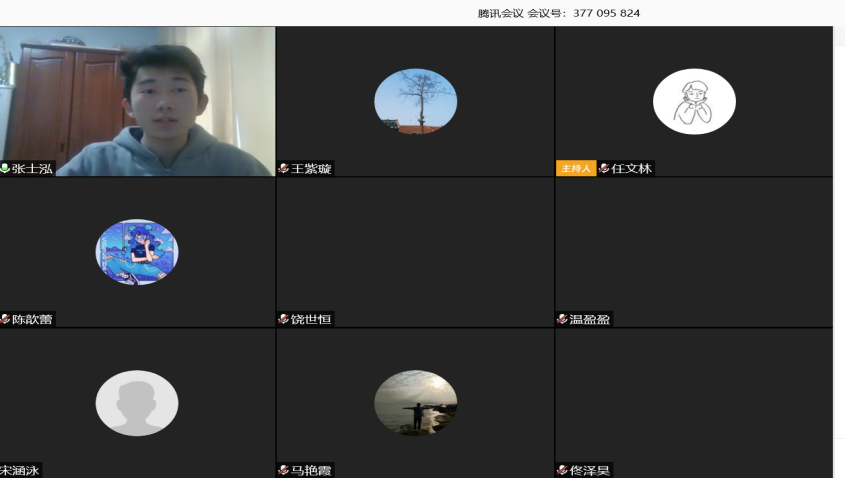The image size is (845, 479).
Task: Click the 腾讯会议 meeting number title text
Action: 558,13
